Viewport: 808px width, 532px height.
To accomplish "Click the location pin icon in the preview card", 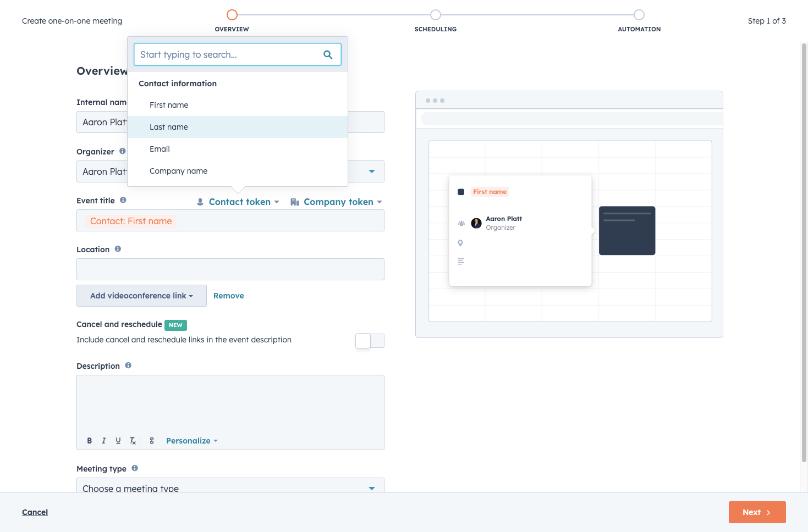I will click(x=460, y=243).
